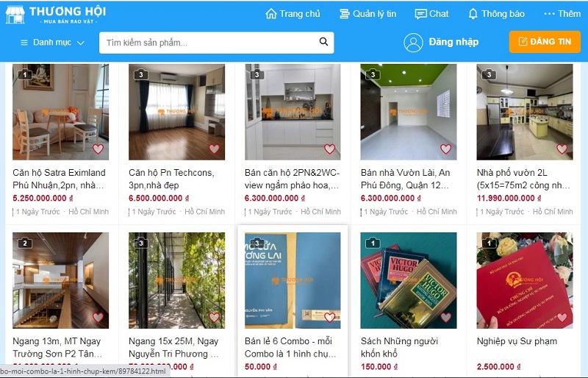Click the user avatar login icon
588x378 pixels.
[x=413, y=43]
